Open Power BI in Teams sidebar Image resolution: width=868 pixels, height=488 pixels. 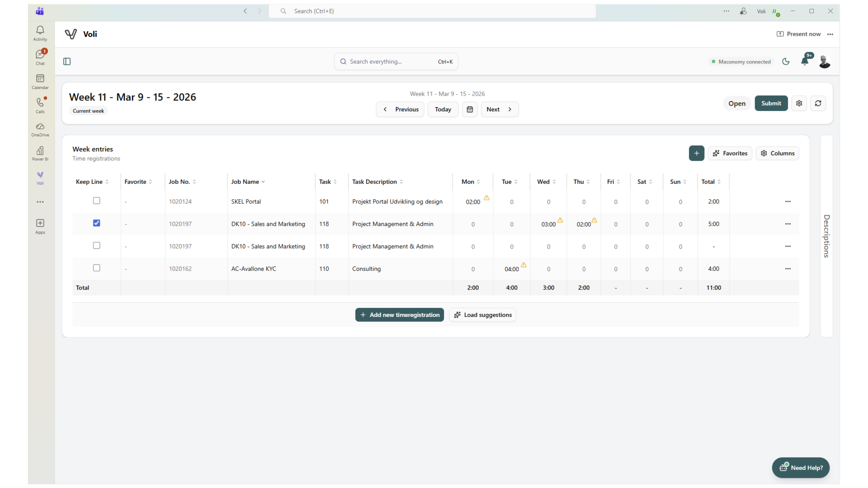(40, 153)
